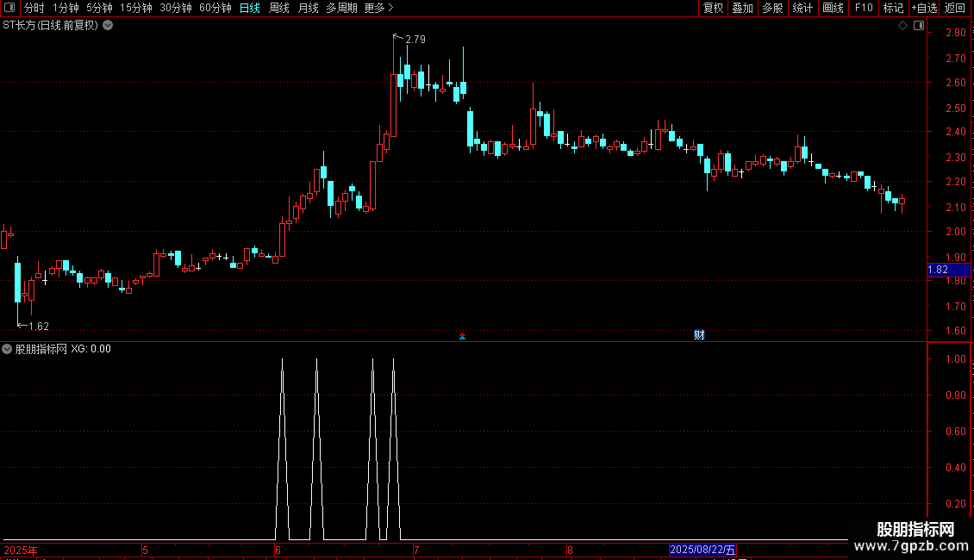Click the 1.00 indicator axis label
Screen dimensions: 974x560
[955, 359]
